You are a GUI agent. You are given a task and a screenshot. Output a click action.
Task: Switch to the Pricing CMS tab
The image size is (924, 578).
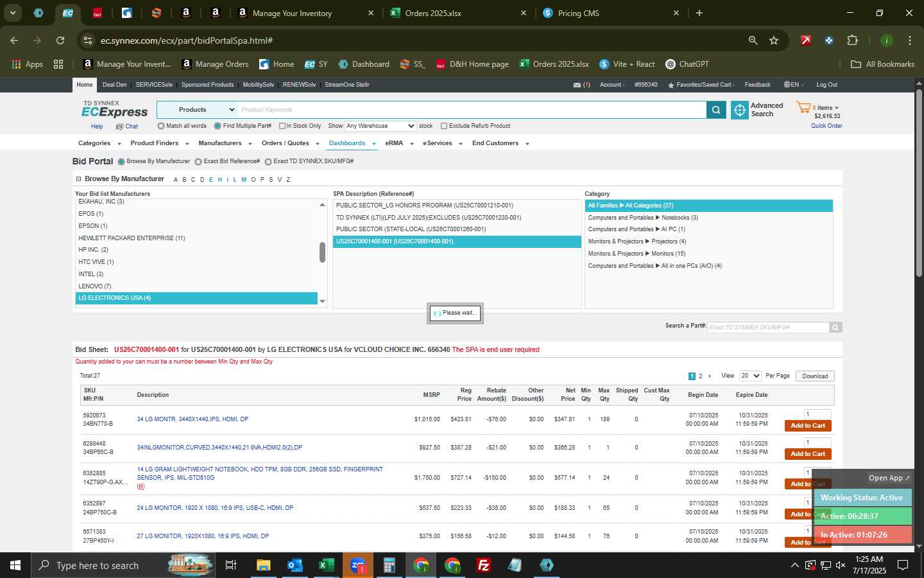[610, 13]
